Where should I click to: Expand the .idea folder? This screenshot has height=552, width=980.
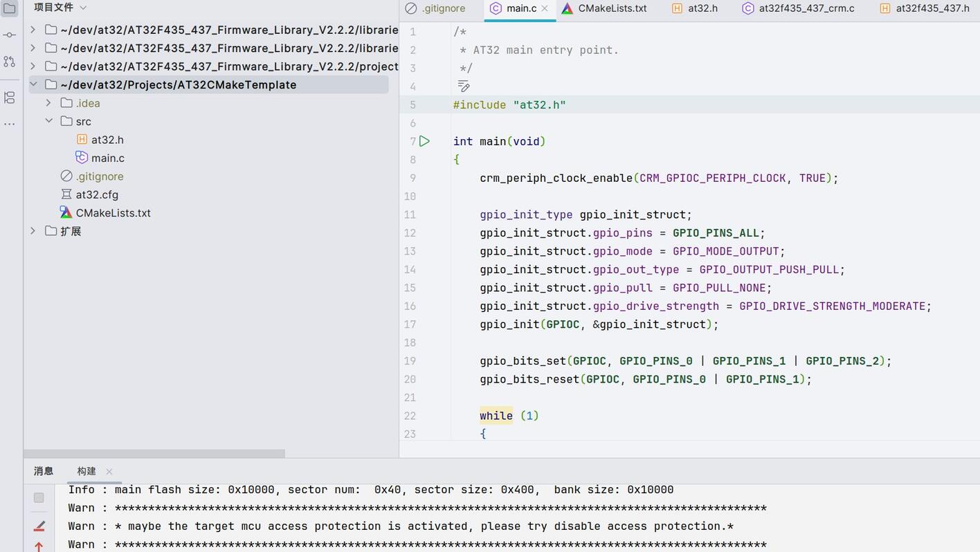pos(48,103)
